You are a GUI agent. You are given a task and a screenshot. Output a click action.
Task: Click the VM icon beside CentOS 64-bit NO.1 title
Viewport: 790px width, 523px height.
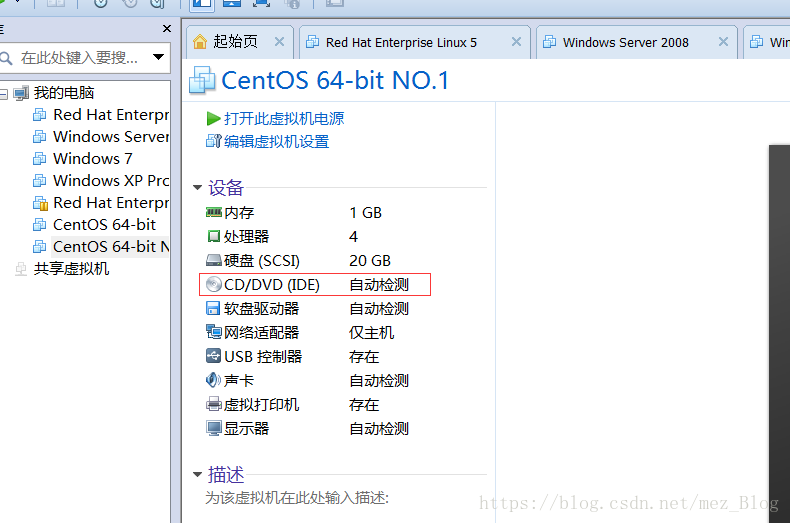(x=202, y=80)
